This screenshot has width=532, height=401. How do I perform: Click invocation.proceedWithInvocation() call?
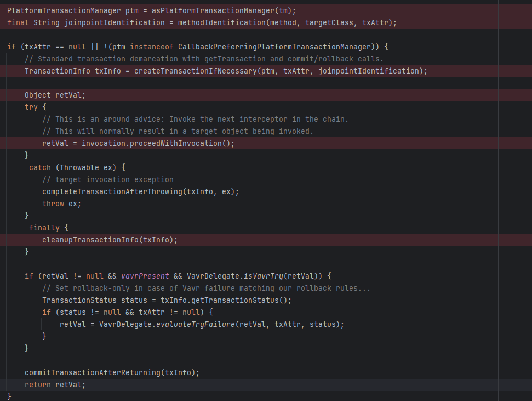pos(157,143)
